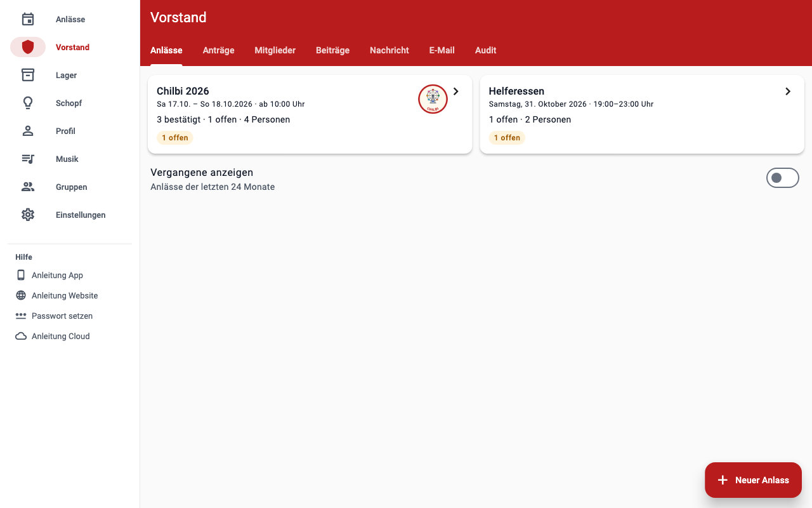Select the E-Mail tab
Screen dimensions: 812x508
point(442,50)
